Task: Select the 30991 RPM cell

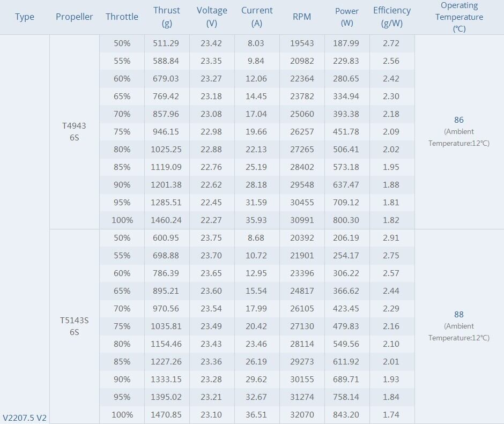Action: [x=302, y=220]
